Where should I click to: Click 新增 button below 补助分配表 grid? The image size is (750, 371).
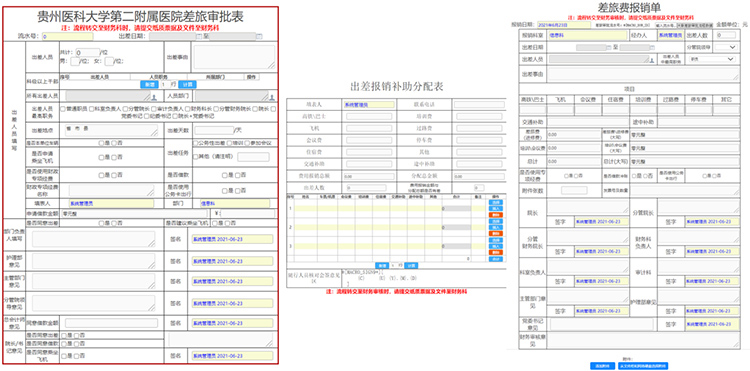[x=382, y=265]
